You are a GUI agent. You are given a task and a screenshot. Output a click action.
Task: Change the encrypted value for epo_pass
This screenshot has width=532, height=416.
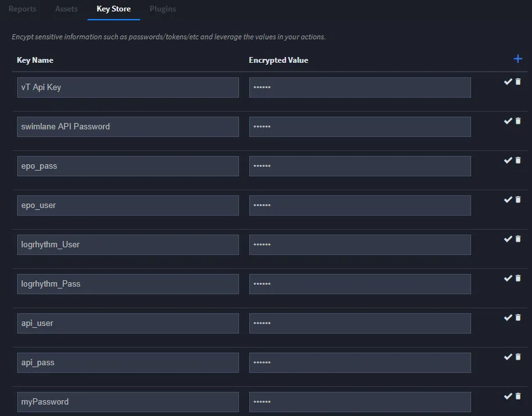click(x=360, y=166)
